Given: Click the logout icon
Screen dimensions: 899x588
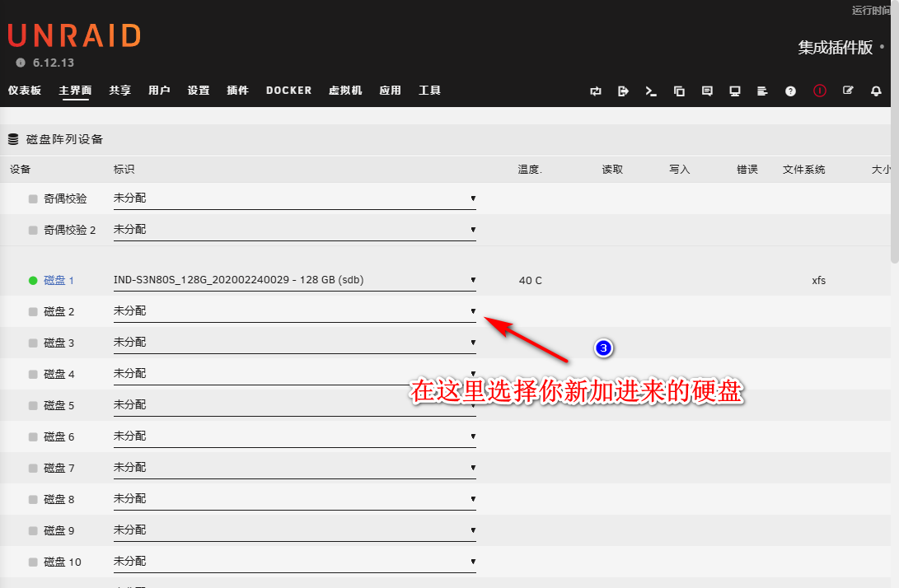Looking at the screenshot, I should [x=623, y=91].
